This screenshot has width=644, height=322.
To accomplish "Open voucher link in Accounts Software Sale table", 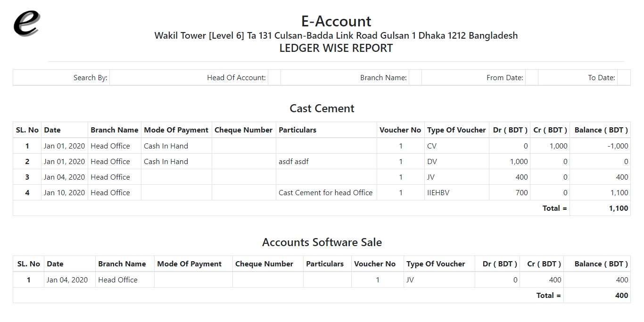I will tap(377, 280).
